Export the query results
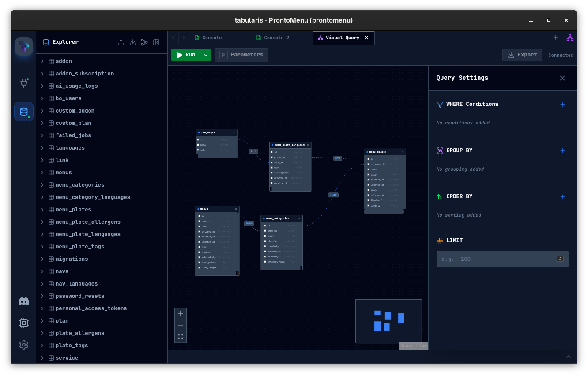588x376 pixels. [522, 55]
